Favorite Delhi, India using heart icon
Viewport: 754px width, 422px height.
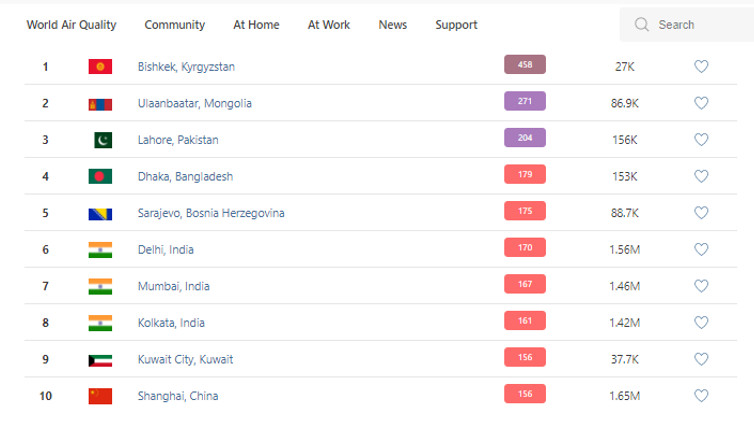tap(701, 249)
